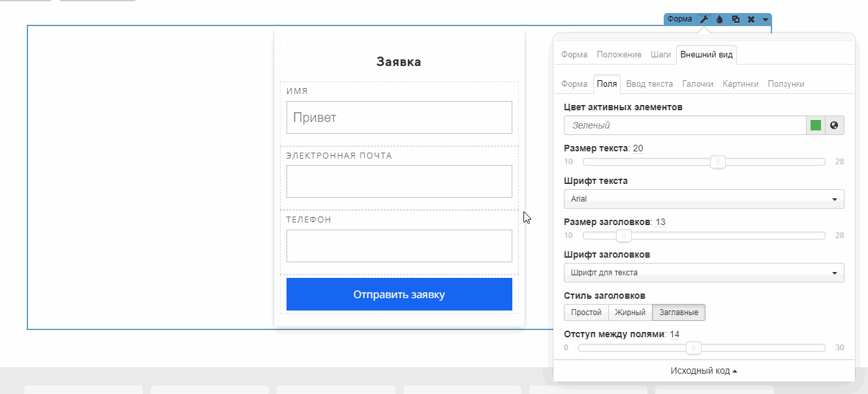Select the Жирный heading style
868x394 pixels.
tap(630, 312)
